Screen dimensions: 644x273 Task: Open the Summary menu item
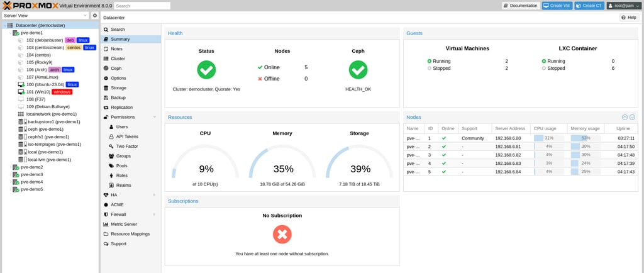(131, 40)
